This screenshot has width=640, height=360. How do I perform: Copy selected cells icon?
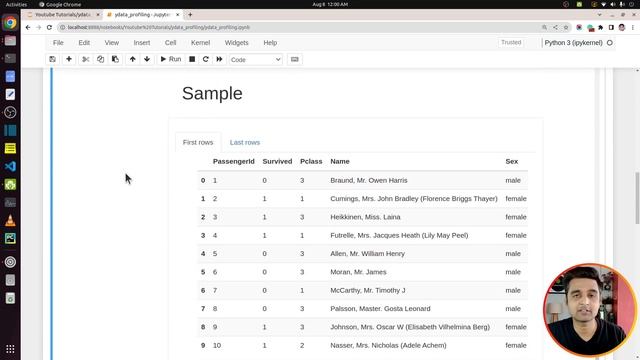(100, 59)
